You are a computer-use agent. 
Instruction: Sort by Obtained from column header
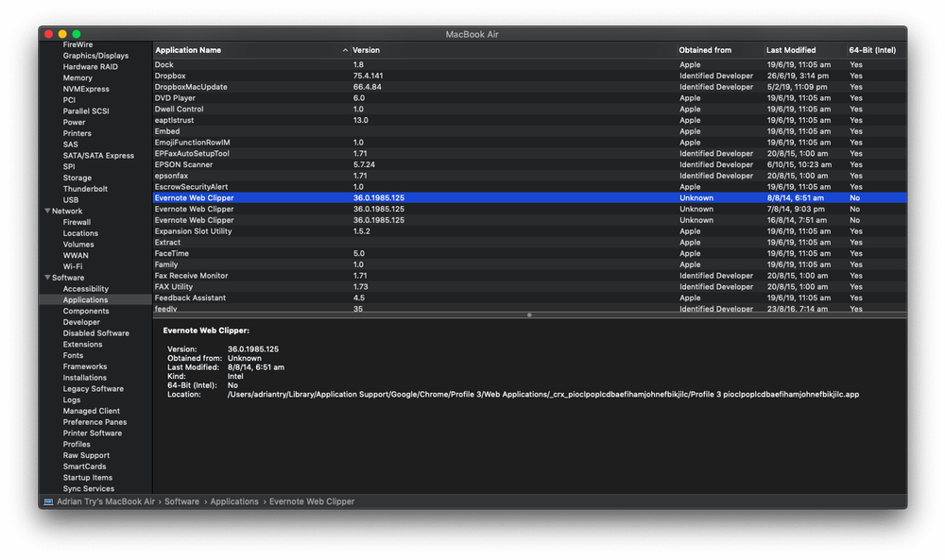[x=705, y=51]
